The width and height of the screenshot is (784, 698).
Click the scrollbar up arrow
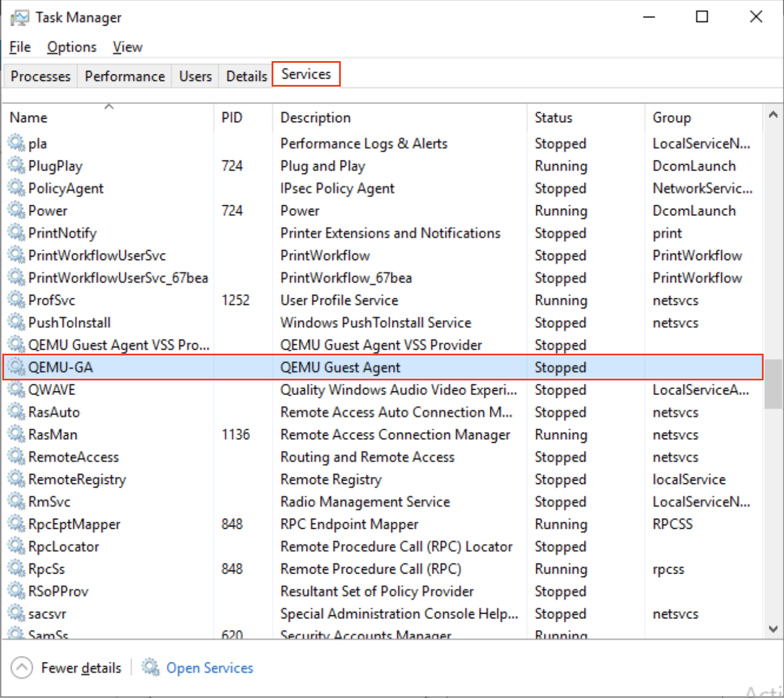tap(773, 115)
